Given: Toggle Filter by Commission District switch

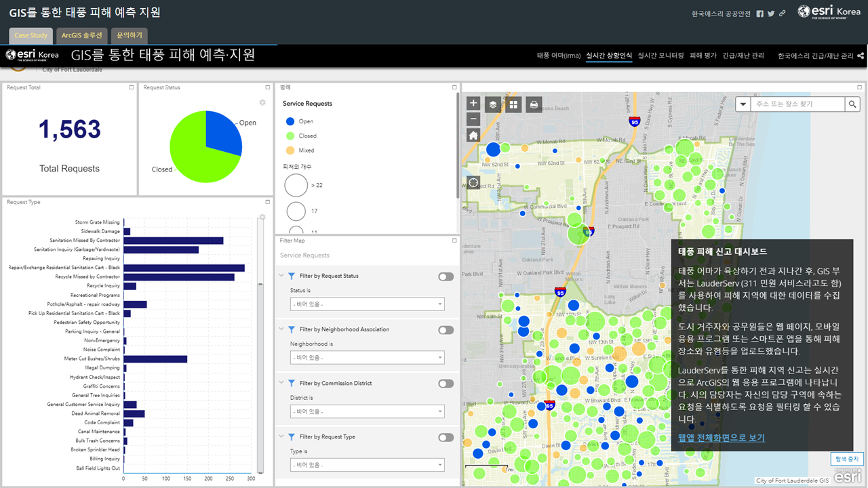Looking at the screenshot, I should click(x=446, y=384).
